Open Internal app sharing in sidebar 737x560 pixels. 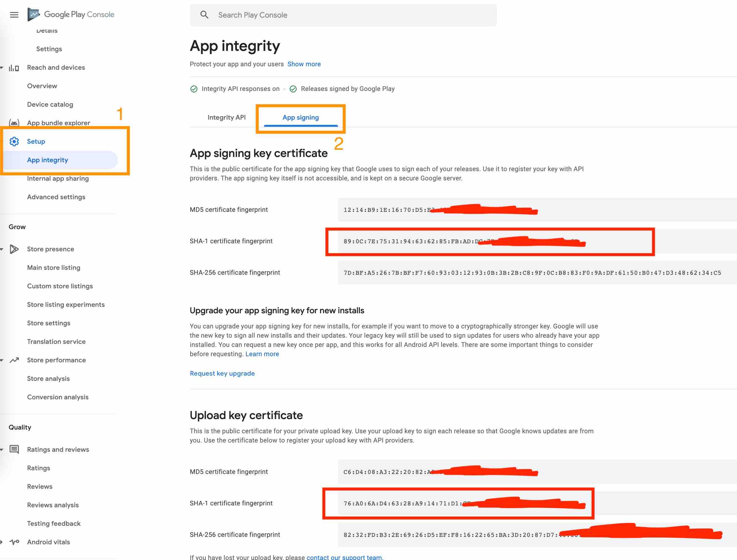pyautogui.click(x=58, y=179)
